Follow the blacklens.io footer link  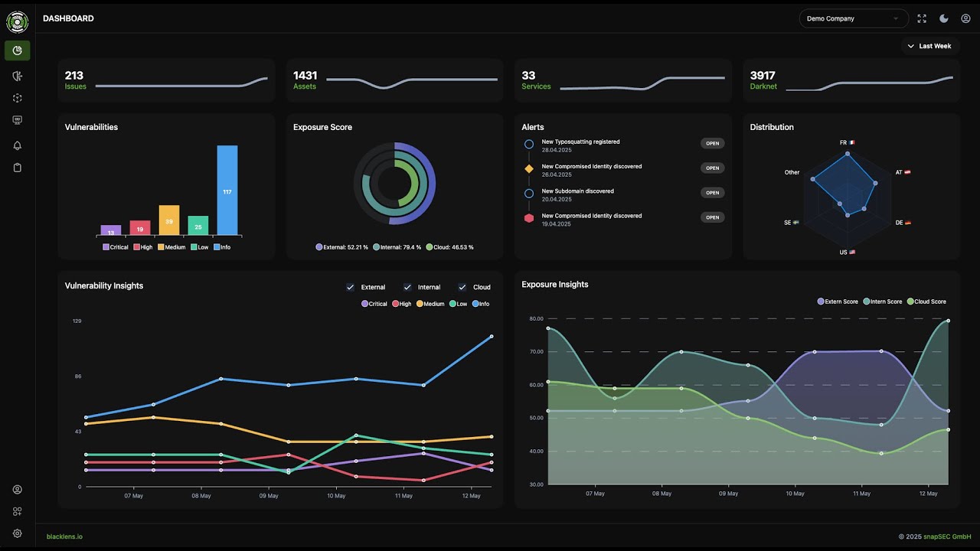click(64, 536)
